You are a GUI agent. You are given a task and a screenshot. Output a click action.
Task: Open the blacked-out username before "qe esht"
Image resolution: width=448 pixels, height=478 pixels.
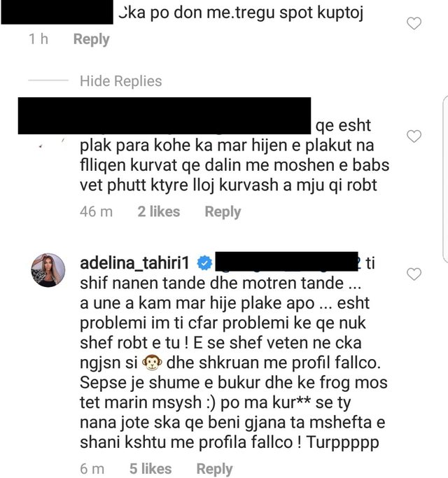[164, 116]
